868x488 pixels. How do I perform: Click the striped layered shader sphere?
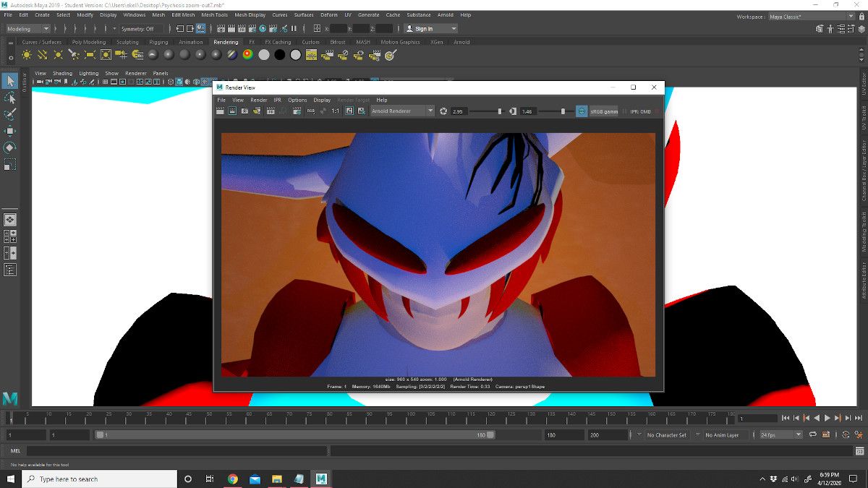231,55
